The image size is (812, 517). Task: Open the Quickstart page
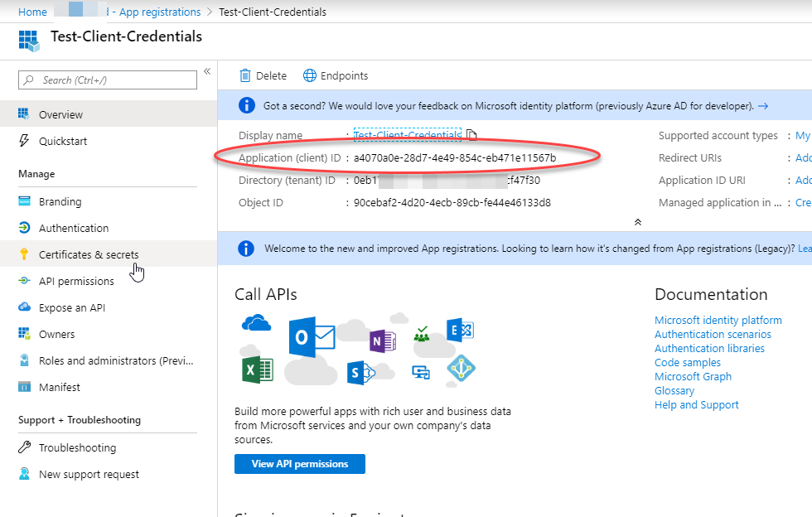click(109, 140)
